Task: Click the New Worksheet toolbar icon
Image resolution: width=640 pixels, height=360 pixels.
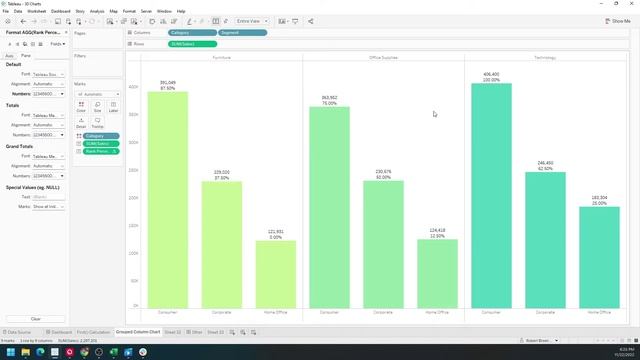Action: click(110, 21)
